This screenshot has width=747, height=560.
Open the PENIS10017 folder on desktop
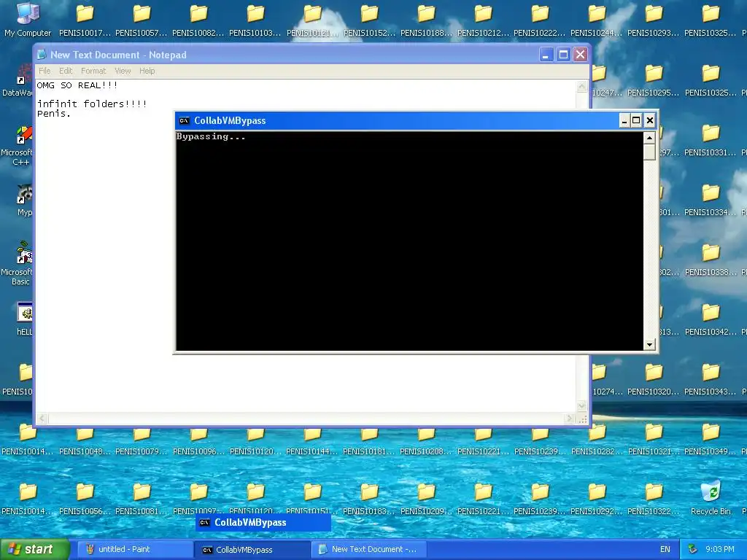coord(85,20)
